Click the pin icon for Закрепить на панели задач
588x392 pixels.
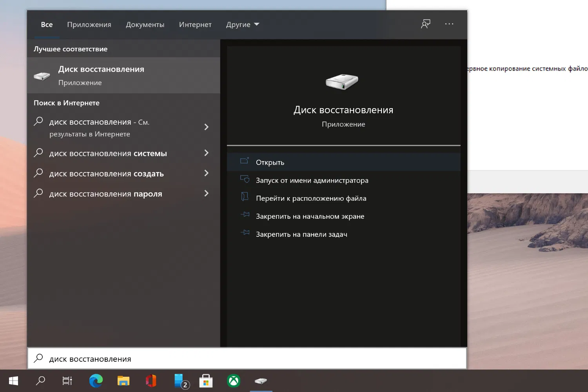point(245,232)
